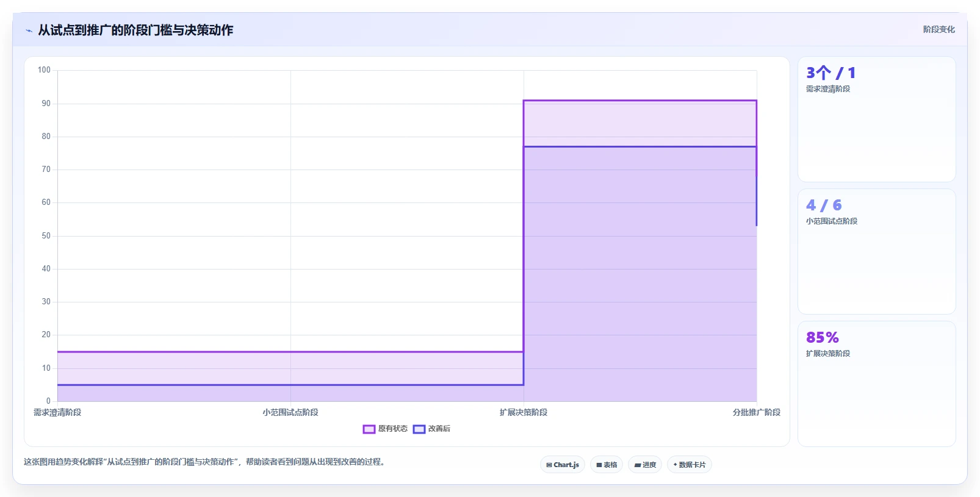Click the chart description sentence below chart
The width and height of the screenshot is (980, 497).
click(204, 462)
